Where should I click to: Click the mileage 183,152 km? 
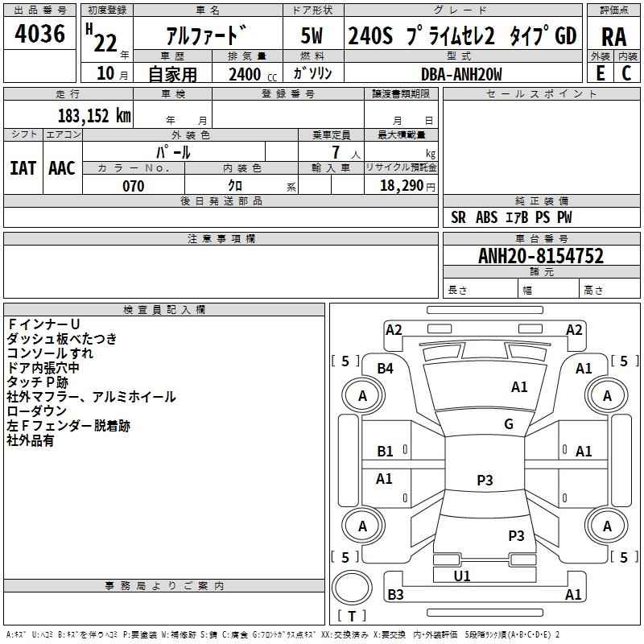coord(94,116)
